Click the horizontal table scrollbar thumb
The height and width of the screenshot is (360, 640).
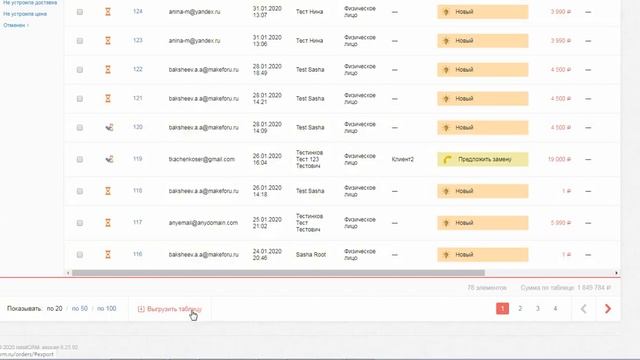coord(278,273)
